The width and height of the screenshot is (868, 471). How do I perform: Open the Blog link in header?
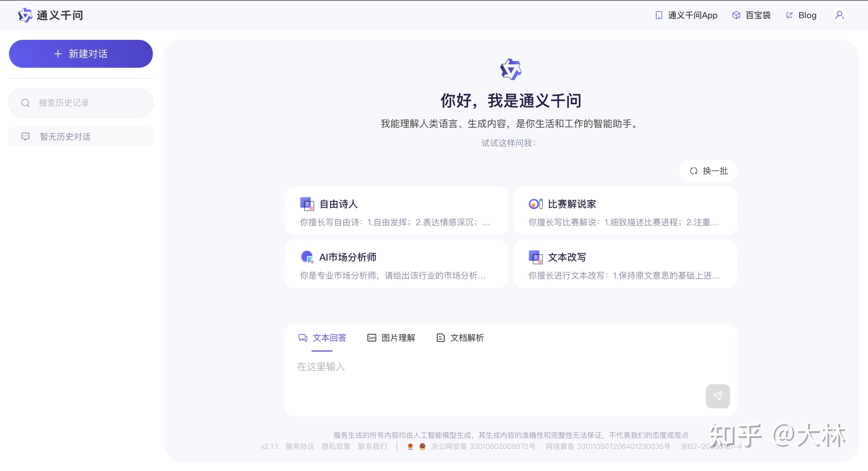pyautogui.click(x=801, y=15)
